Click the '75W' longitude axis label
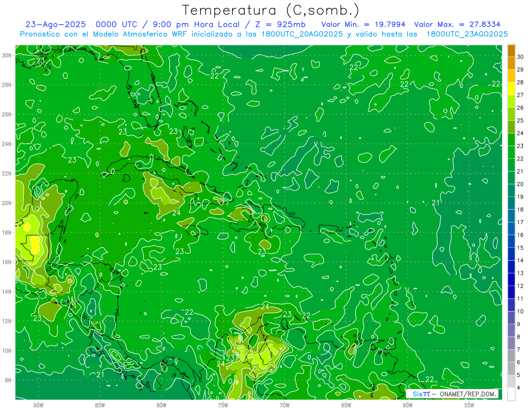 [x=223, y=405]
